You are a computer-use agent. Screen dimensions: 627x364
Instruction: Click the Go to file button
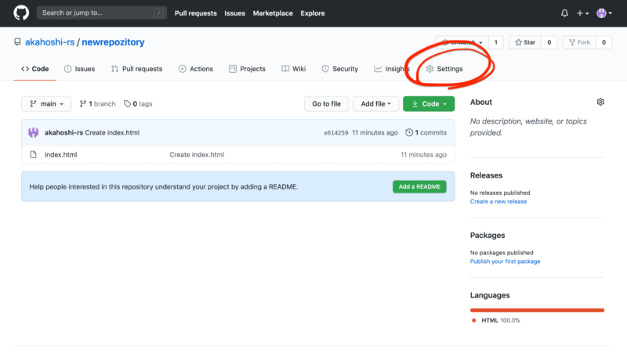(326, 104)
